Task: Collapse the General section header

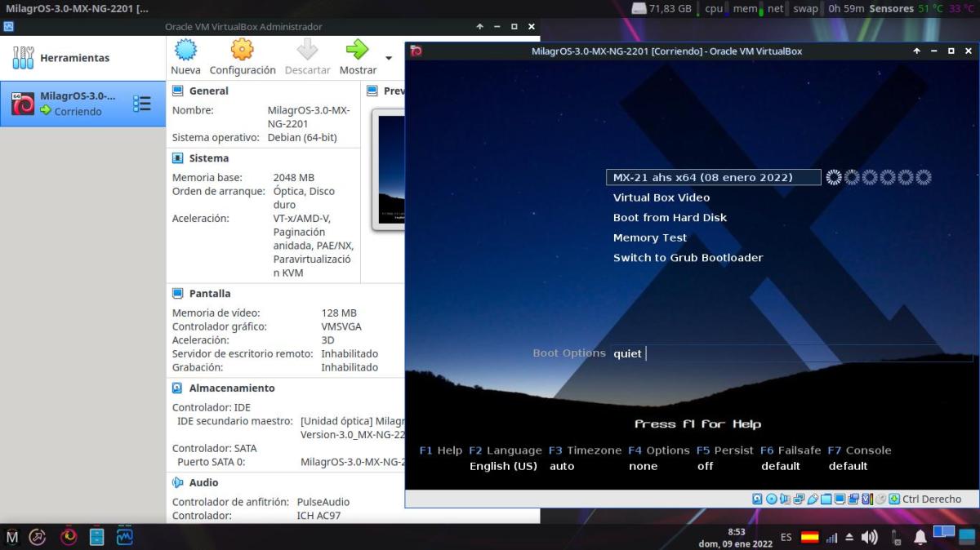Action: [208, 91]
